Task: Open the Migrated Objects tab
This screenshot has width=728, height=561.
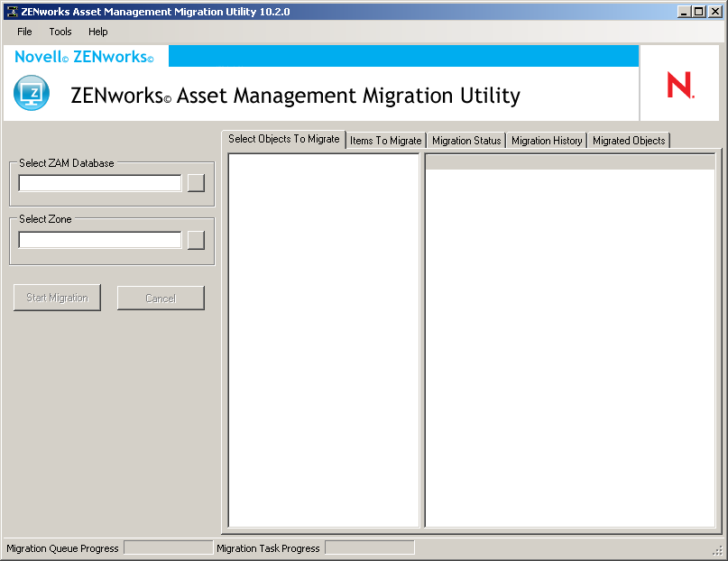Action: pyautogui.click(x=629, y=141)
